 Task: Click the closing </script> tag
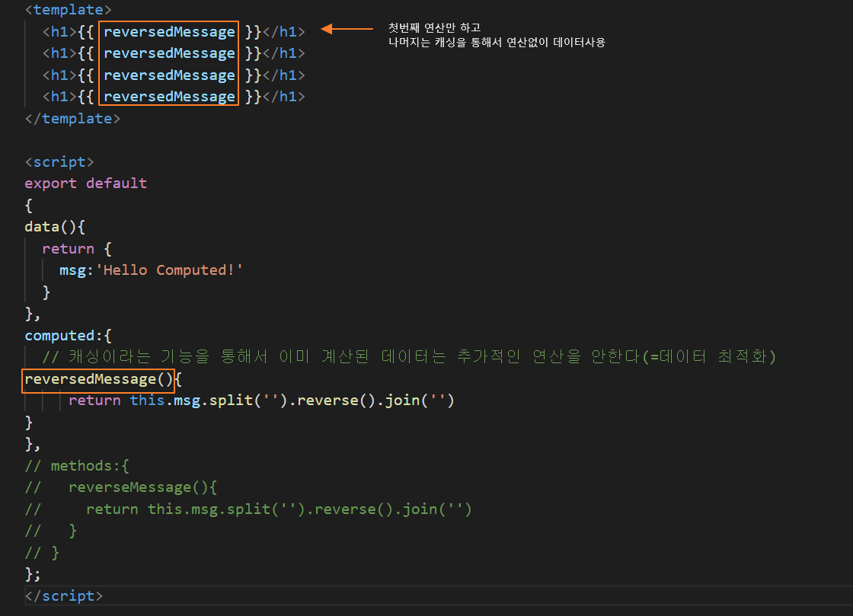tap(64, 596)
